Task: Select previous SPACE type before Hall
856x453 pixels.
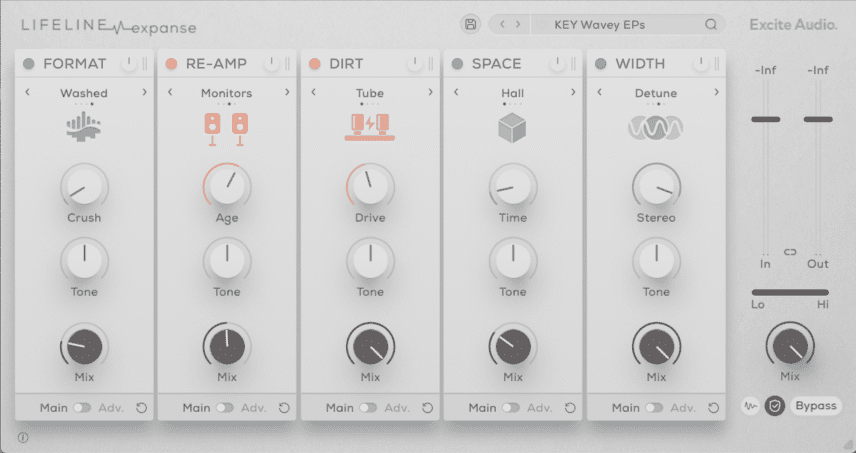Action: [456, 92]
